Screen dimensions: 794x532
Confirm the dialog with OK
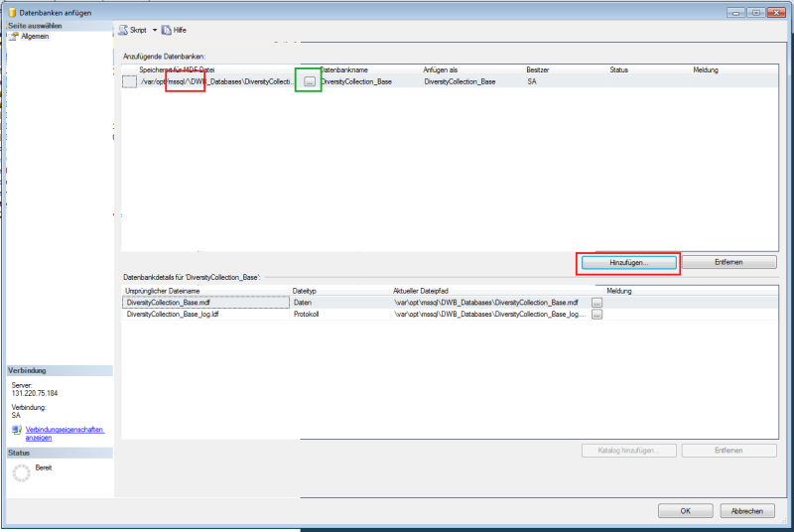684,510
